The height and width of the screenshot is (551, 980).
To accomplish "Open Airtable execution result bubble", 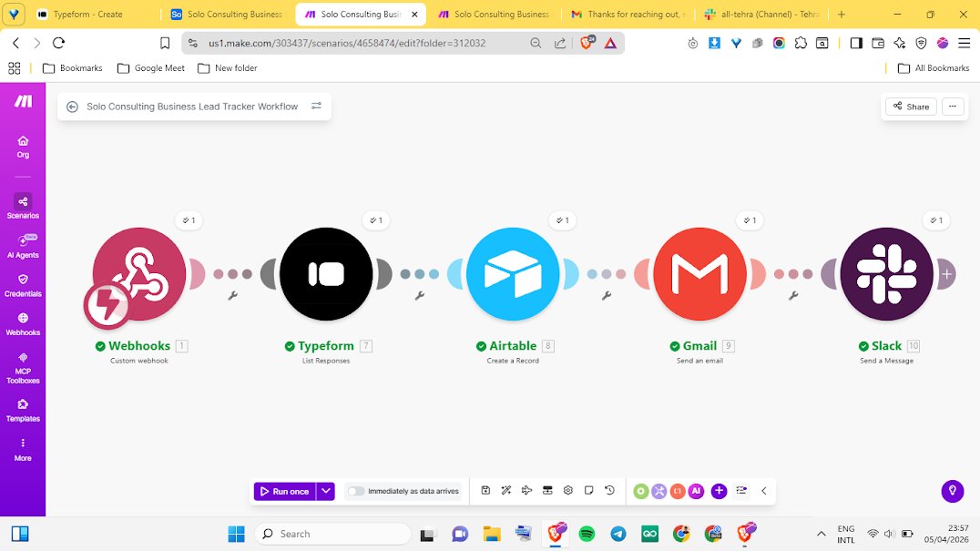I will [x=563, y=219].
